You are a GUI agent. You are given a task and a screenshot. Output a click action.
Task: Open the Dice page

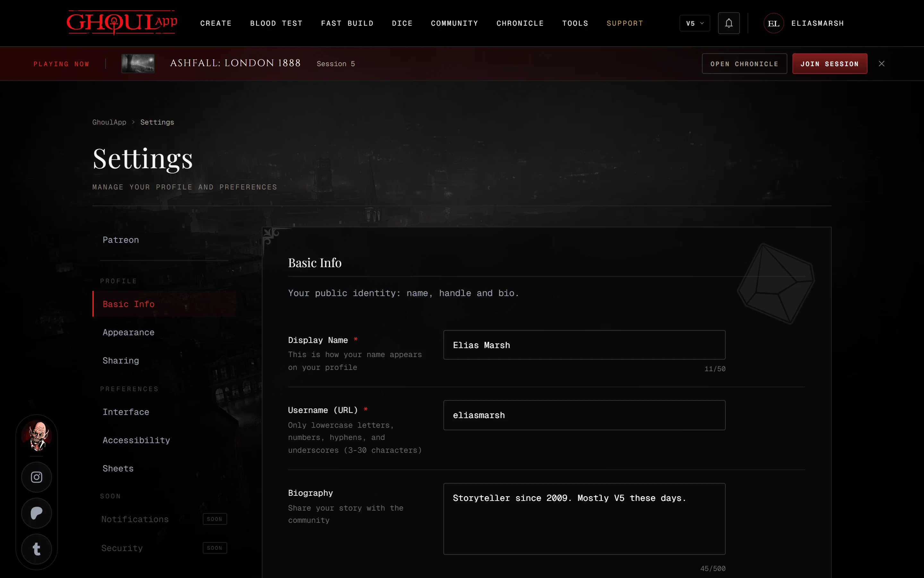(x=402, y=23)
